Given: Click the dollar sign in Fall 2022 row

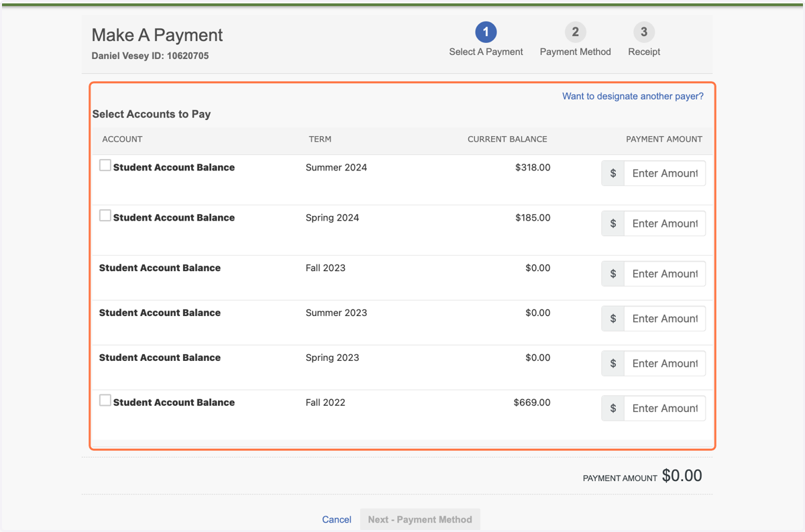Looking at the screenshot, I should (x=613, y=409).
